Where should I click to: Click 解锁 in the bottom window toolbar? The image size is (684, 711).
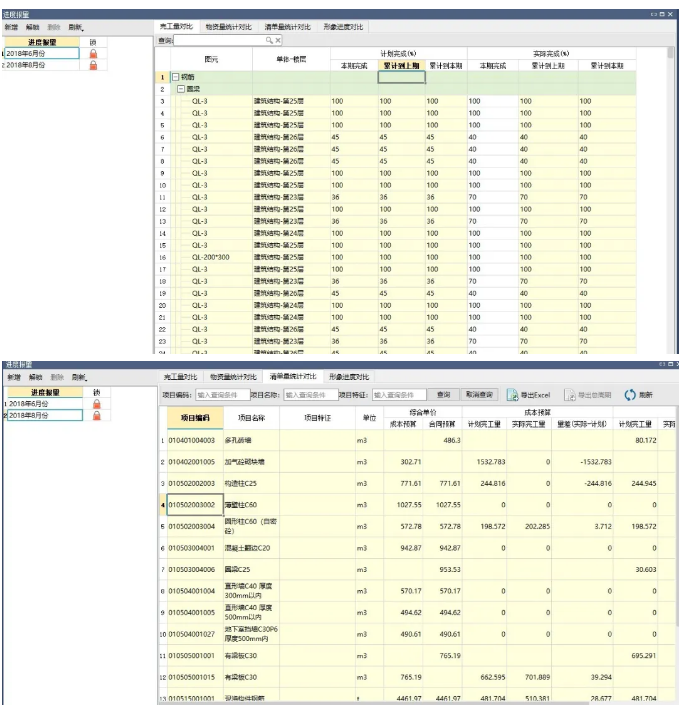point(36,377)
